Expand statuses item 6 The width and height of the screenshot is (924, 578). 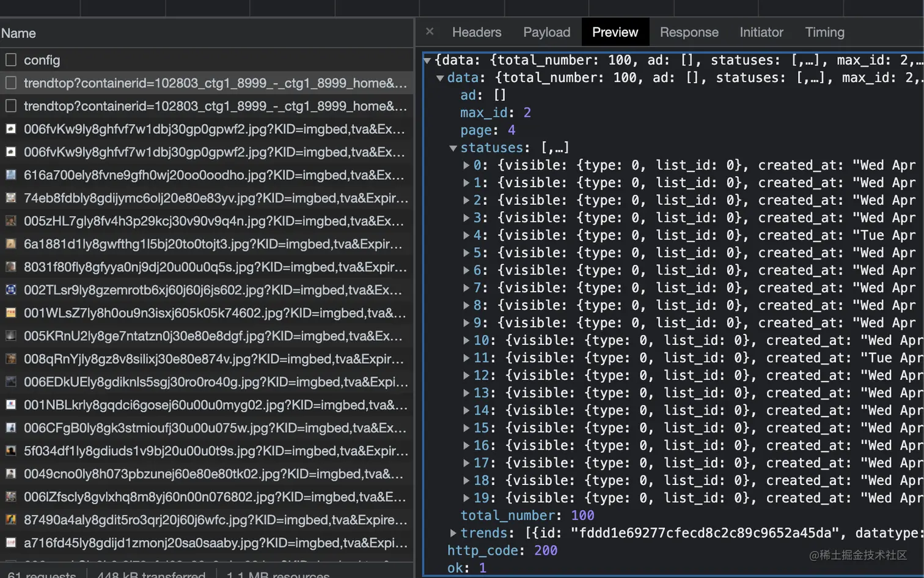click(466, 270)
